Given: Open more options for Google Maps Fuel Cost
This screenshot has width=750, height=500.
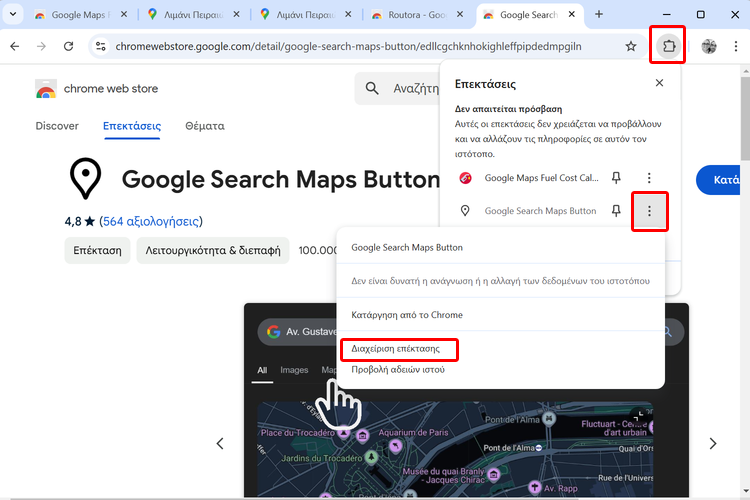Looking at the screenshot, I should [x=649, y=178].
